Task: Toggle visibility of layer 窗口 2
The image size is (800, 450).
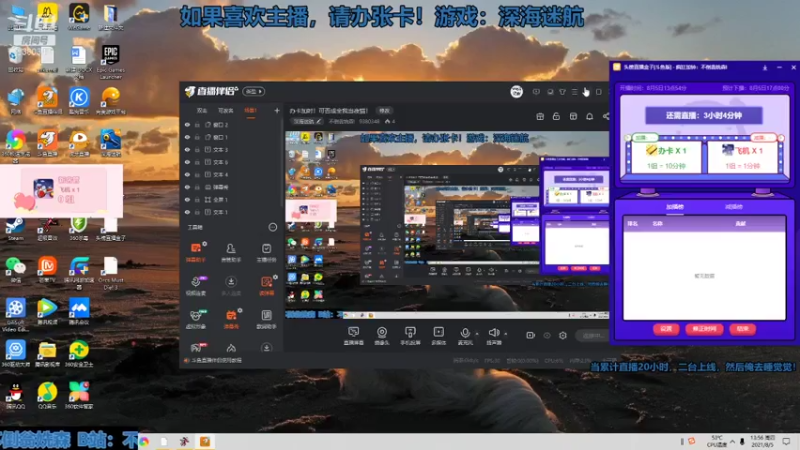Action: pyautogui.click(x=187, y=124)
